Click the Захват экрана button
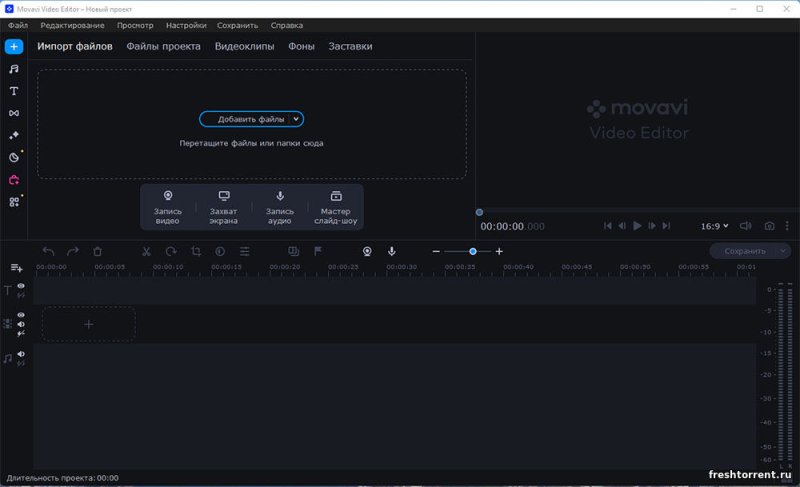Image resolution: width=800 pixels, height=487 pixels. 224,206
